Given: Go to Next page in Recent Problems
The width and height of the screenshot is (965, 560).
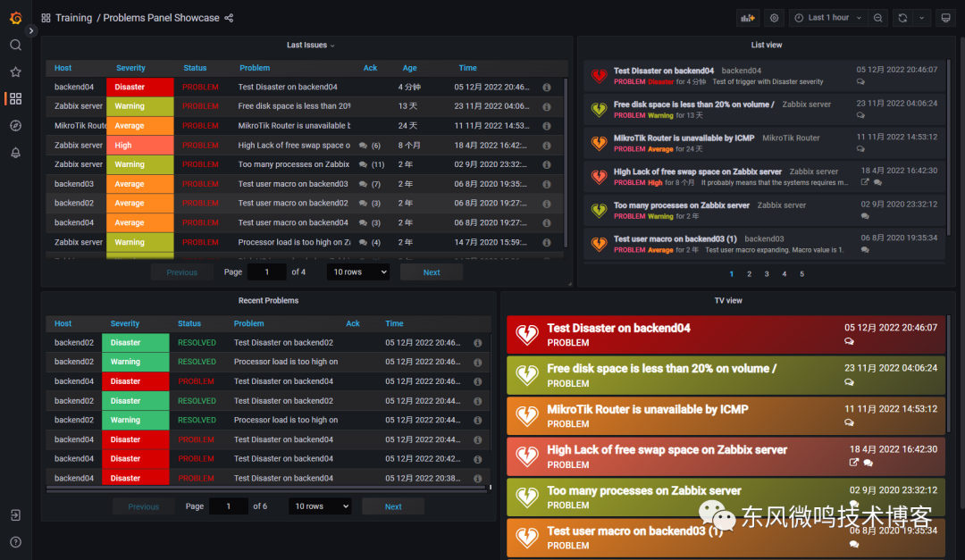Looking at the screenshot, I should click(393, 506).
